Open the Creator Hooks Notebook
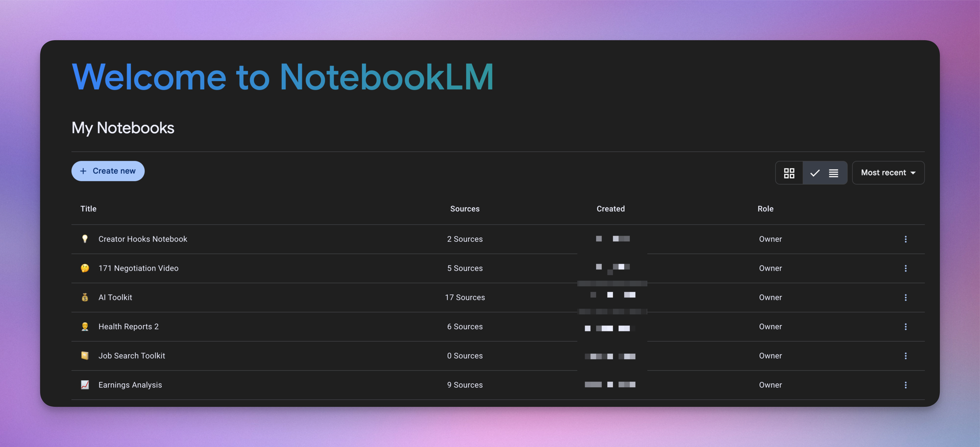This screenshot has height=447, width=980. [143, 239]
